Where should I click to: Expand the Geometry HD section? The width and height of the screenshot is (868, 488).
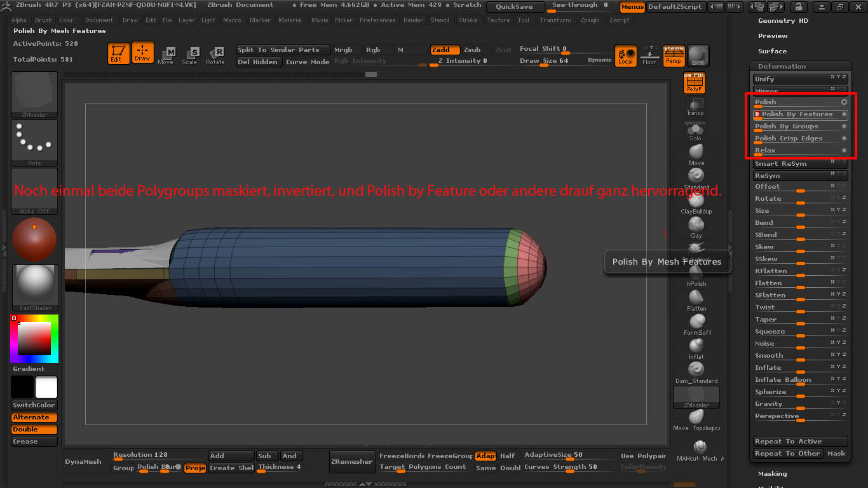pos(783,21)
